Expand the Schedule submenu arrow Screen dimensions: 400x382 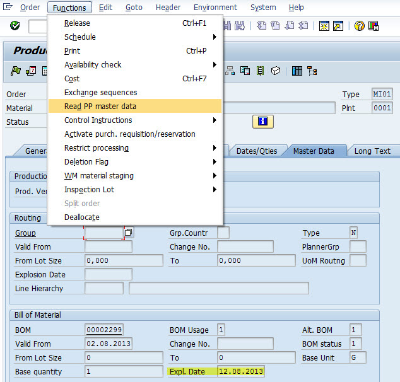[215, 37]
